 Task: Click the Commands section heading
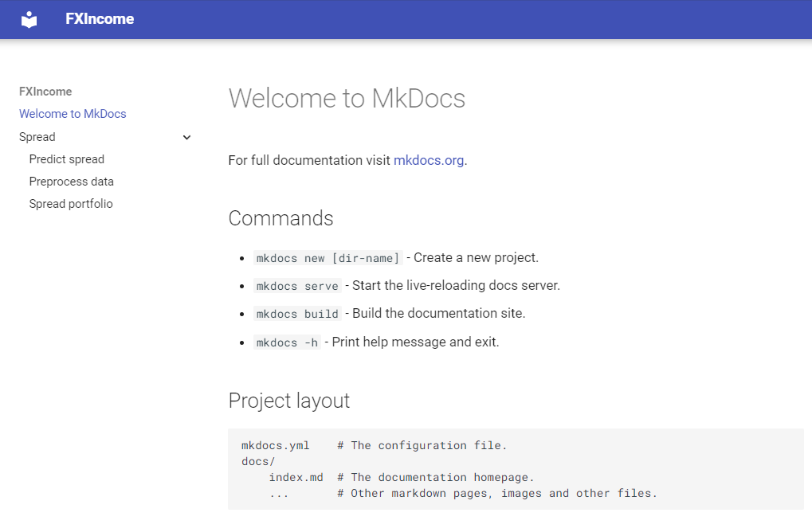click(x=280, y=217)
